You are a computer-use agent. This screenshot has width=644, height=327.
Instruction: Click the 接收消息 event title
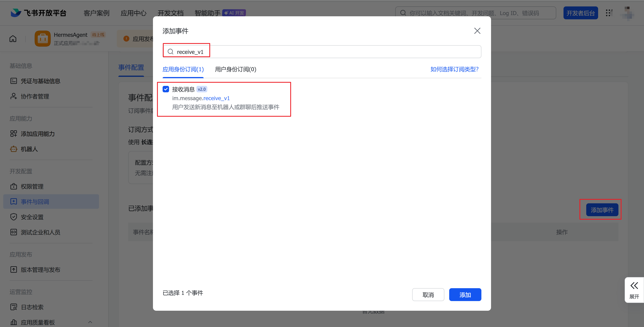point(183,89)
